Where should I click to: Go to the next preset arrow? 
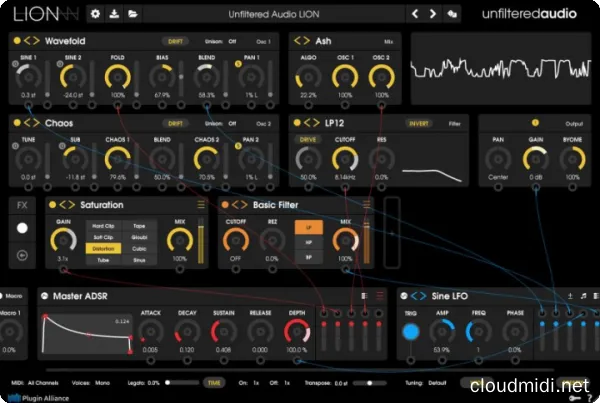tap(433, 14)
